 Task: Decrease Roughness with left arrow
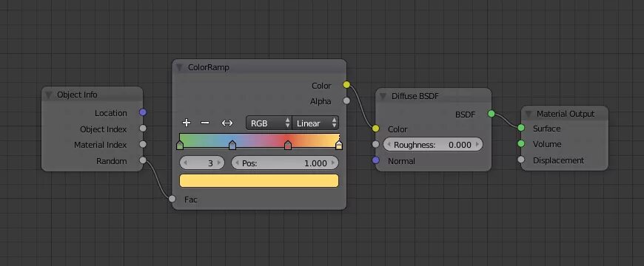389,145
